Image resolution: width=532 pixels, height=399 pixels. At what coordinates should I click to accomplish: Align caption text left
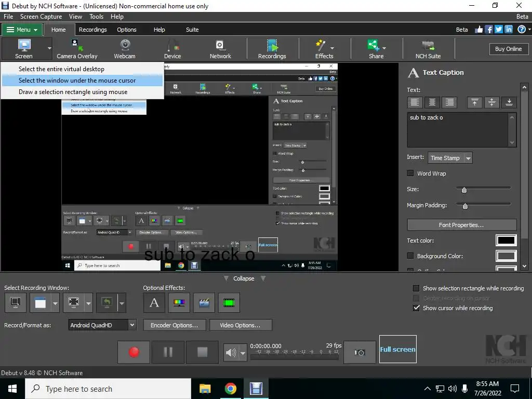[415, 102]
